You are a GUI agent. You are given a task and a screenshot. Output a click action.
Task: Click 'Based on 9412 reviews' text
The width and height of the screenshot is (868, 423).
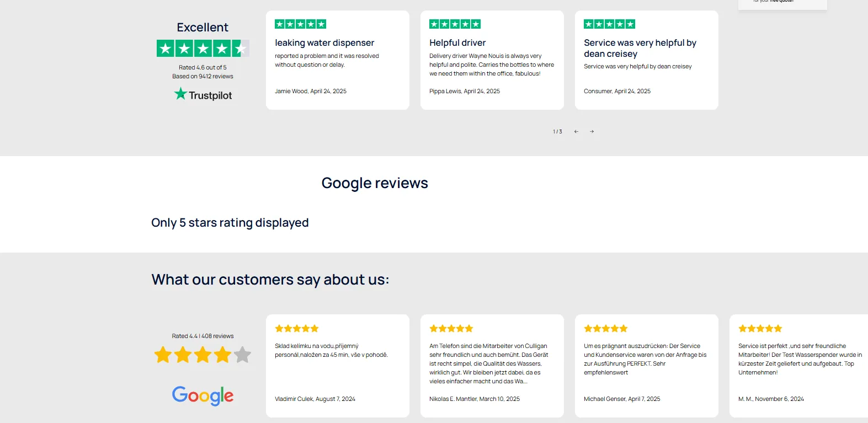coord(203,76)
